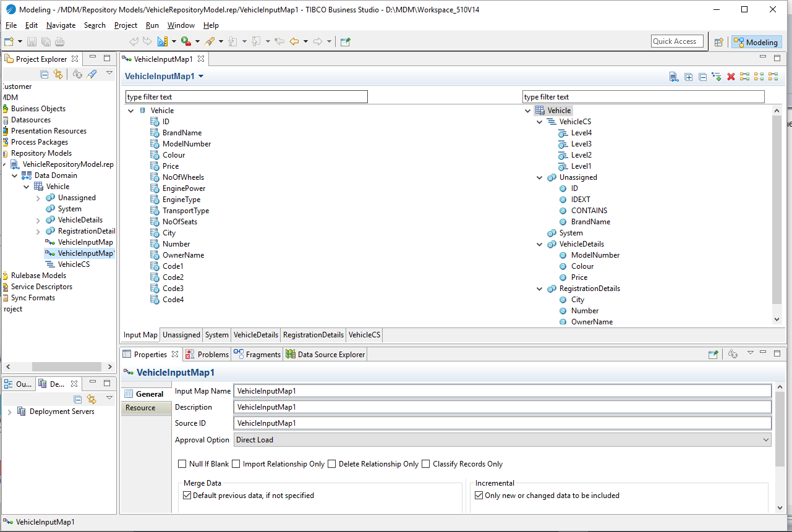792x532 pixels.
Task: Collapse the VehicleDetails node in right tree
Action: [x=540, y=244]
